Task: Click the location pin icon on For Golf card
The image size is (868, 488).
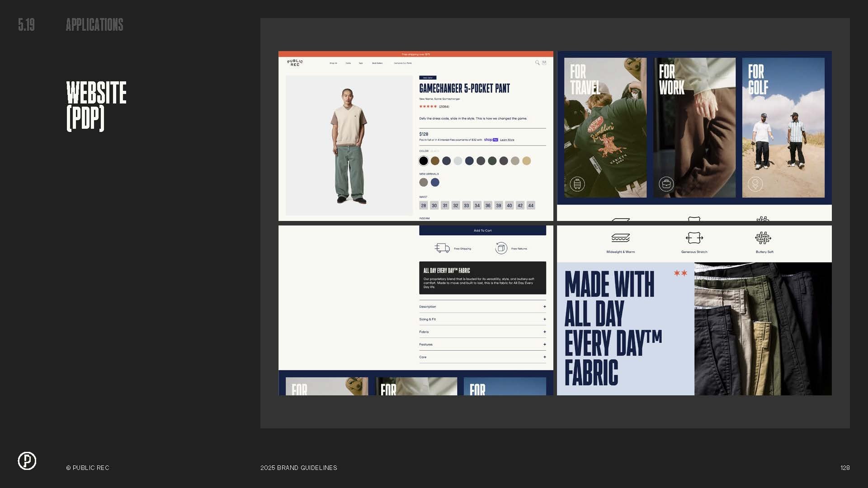Action: pos(755,184)
